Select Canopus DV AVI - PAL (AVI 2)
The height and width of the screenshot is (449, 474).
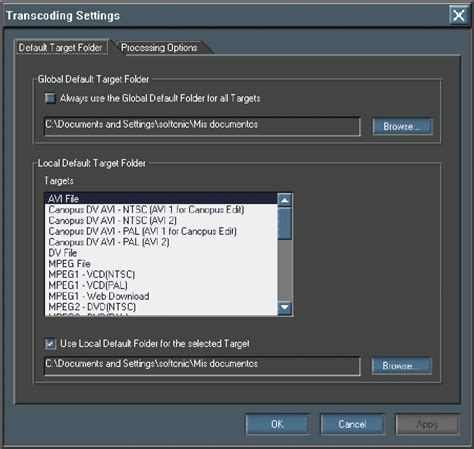click(161, 242)
